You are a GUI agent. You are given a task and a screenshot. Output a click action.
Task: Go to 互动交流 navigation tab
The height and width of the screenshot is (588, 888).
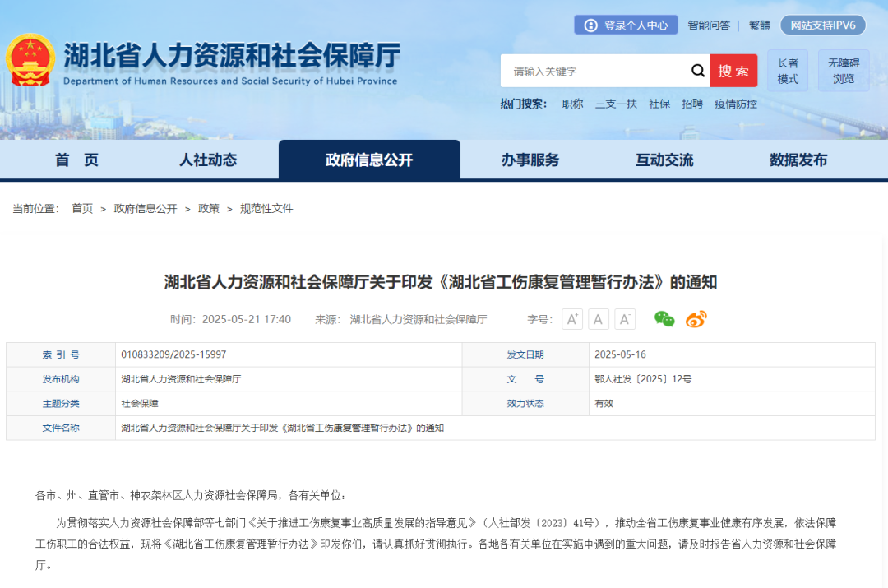tap(664, 160)
